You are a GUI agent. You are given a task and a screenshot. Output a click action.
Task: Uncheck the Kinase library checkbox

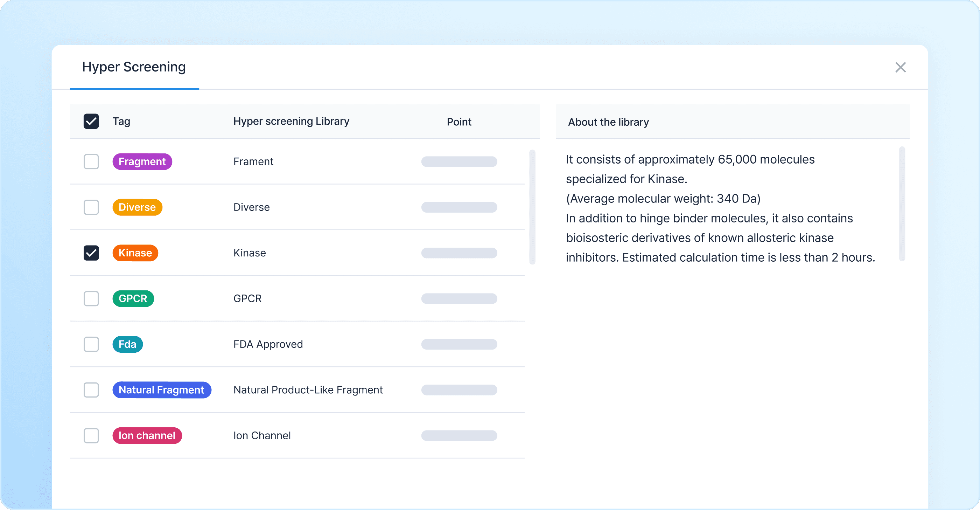pos(91,253)
